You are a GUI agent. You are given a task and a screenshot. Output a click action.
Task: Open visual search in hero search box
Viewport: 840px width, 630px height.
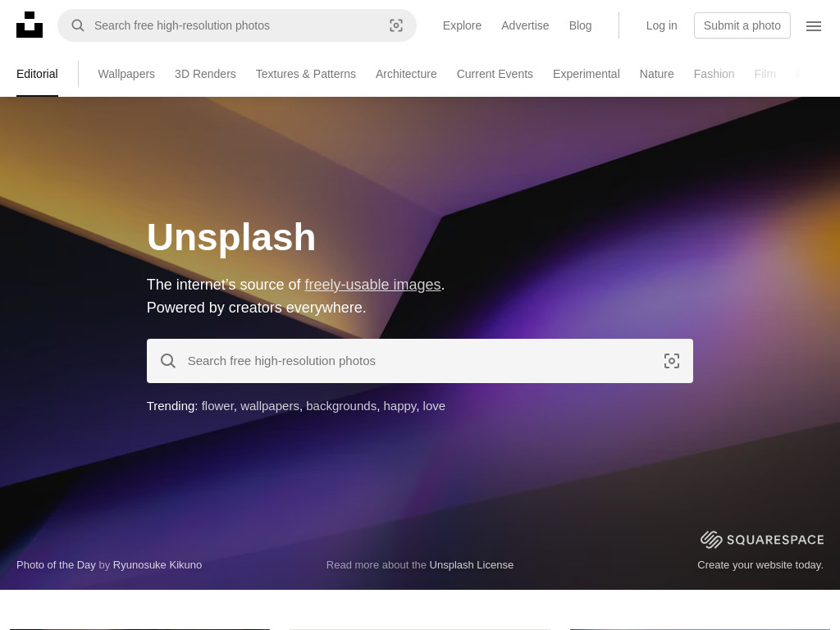click(671, 361)
